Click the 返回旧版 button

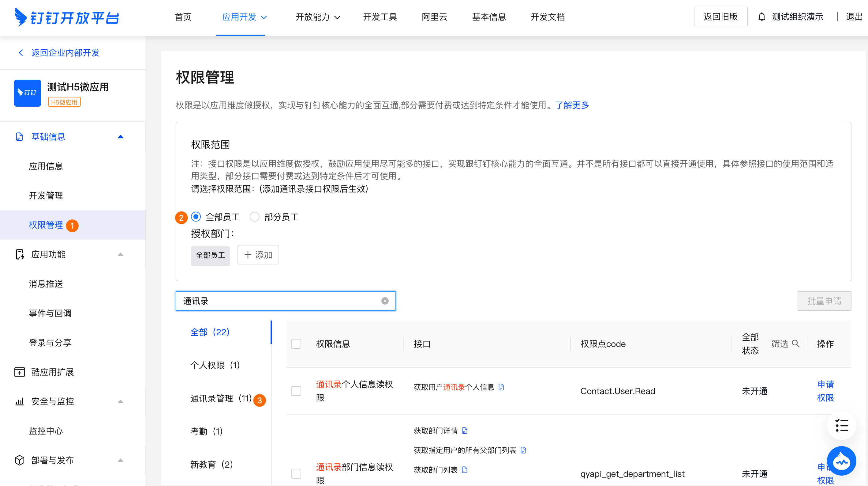point(720,17)
